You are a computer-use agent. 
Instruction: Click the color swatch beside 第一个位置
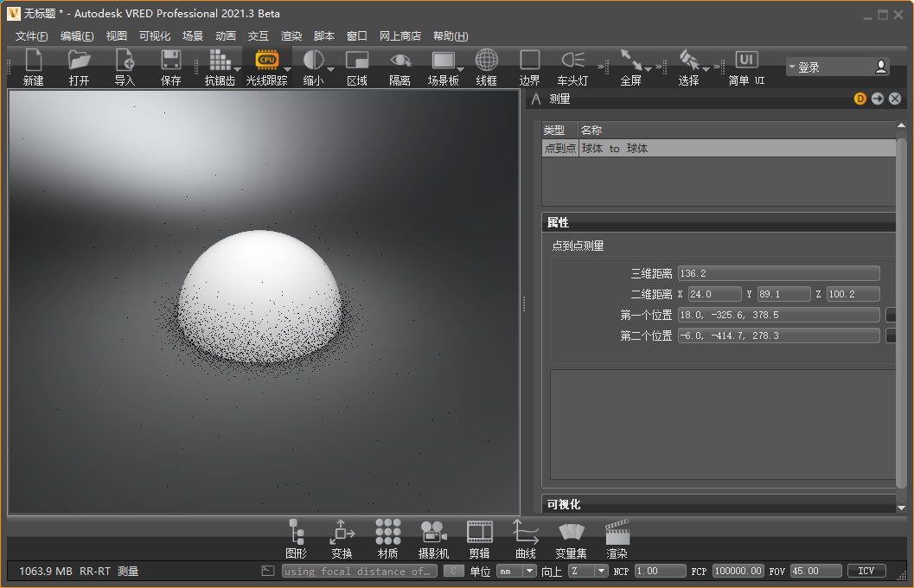tap(891, 315)
